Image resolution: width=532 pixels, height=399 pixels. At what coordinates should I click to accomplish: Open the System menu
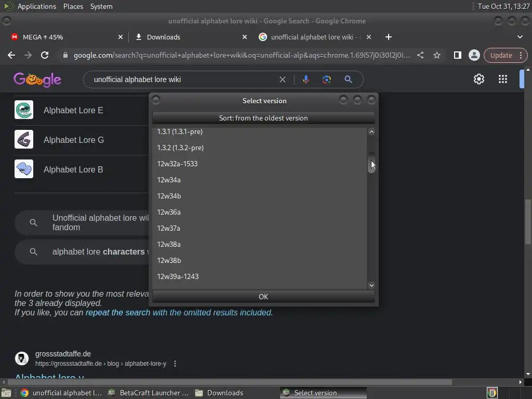101,6
